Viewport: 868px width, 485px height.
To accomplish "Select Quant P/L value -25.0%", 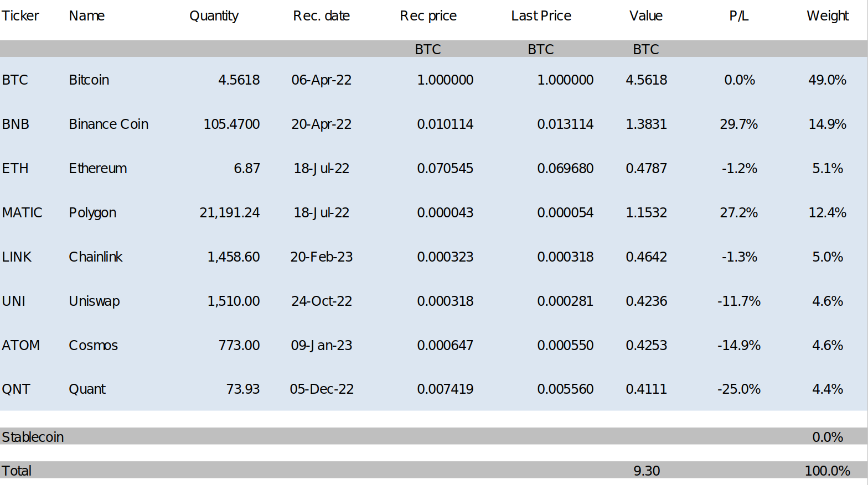I will (x=738, y=389).
